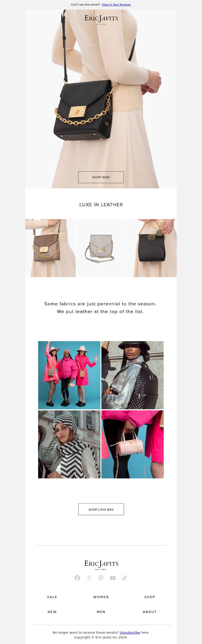Open the WOMEN footer menu item
The height and width of the screenshot is (644, 202).
click(101, 597)
